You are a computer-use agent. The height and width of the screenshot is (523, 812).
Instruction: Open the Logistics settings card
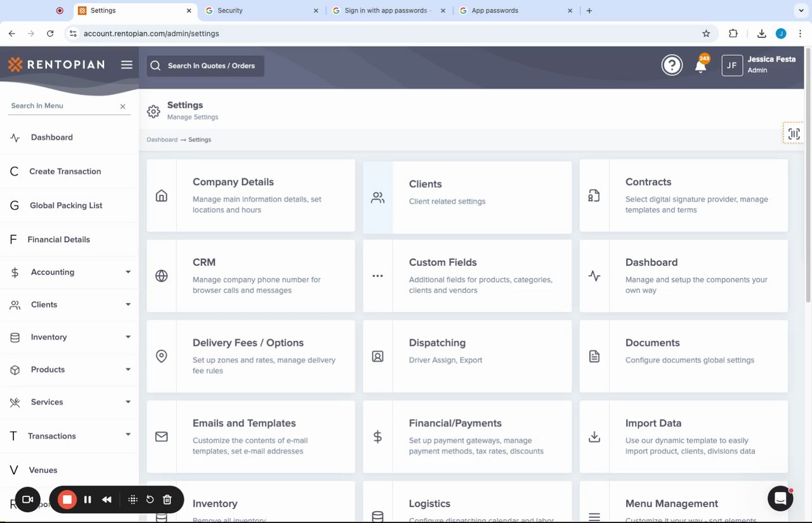467,502
